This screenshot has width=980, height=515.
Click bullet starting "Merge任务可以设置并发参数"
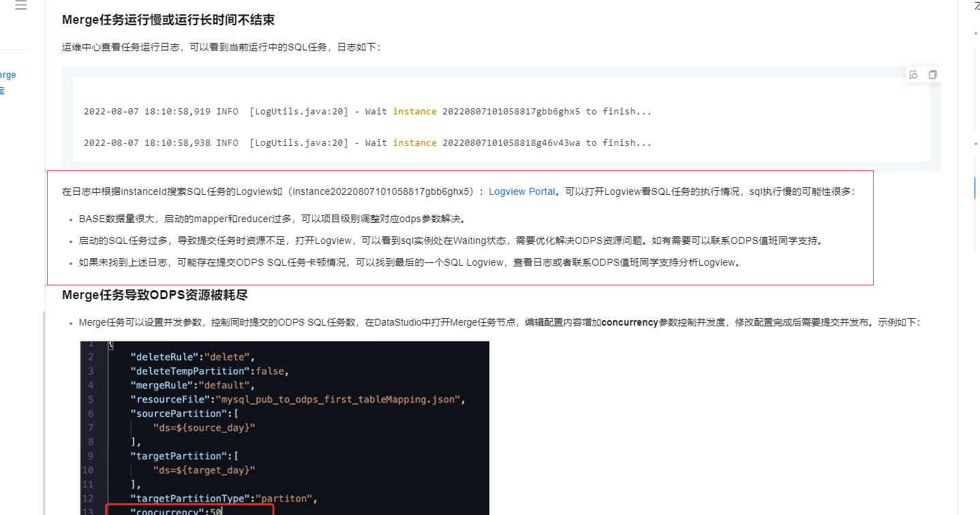click(500, 322)
